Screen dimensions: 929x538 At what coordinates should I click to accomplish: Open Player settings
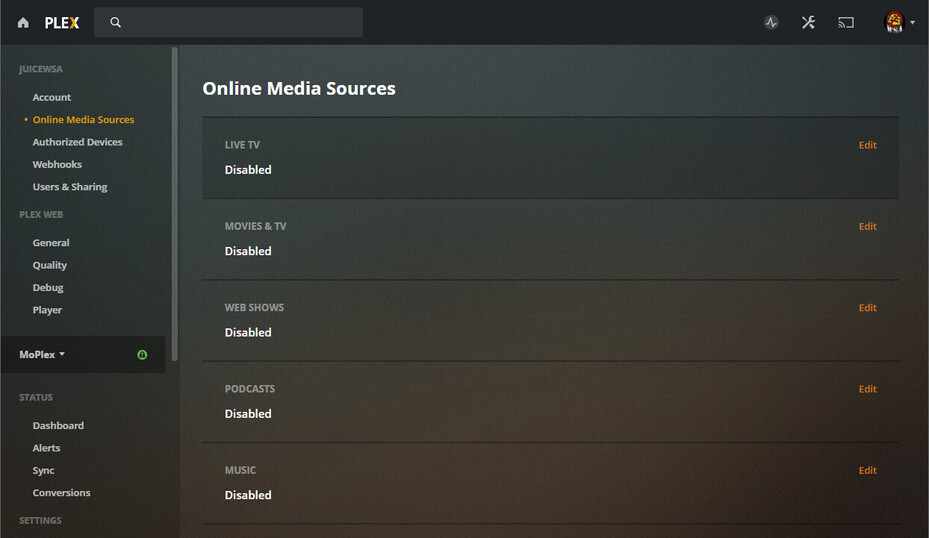tap(47, 310)
